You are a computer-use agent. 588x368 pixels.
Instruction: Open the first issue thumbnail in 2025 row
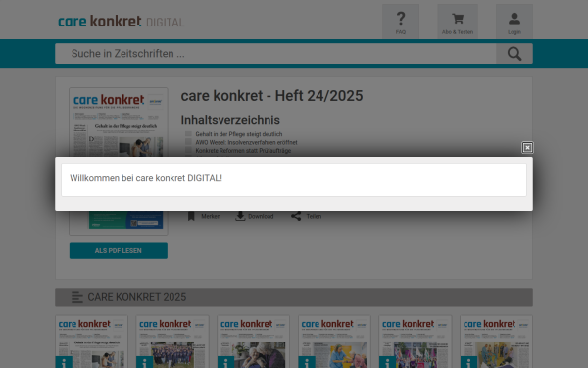pos(91,342)
